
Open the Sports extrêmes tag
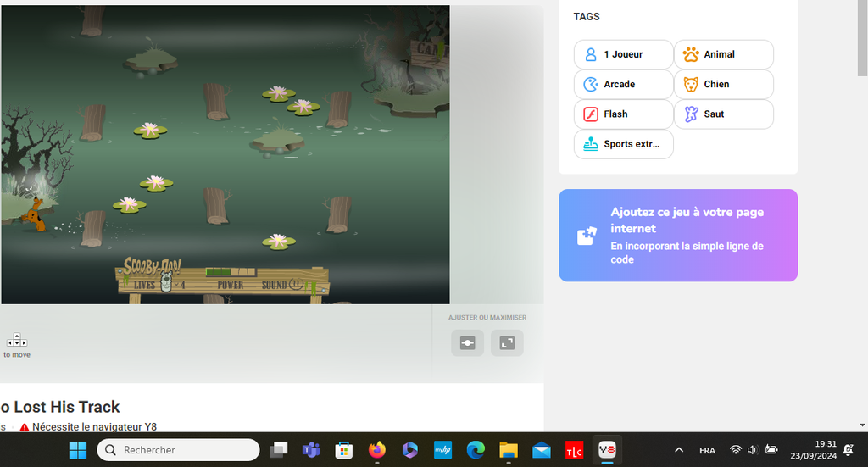coord(623,144)
